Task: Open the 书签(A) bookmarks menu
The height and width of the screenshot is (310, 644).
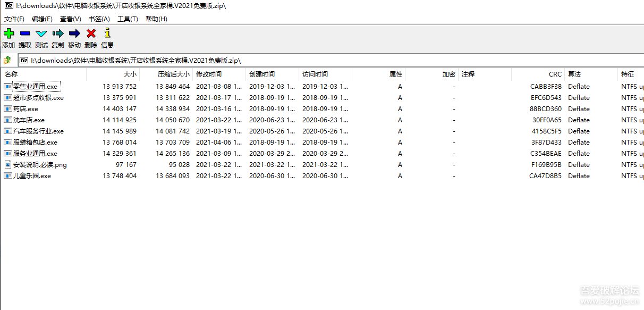Action: click(x=99, y=19)
